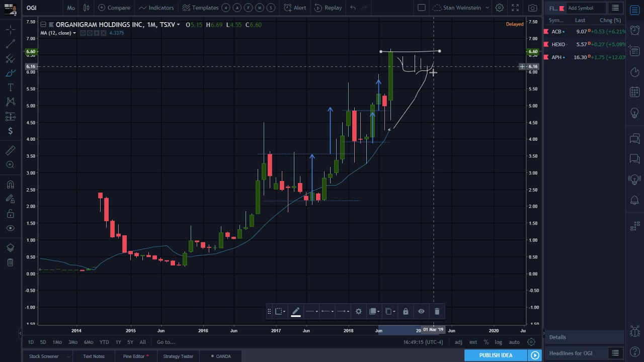Lock the selected drawing
This screenshot has height=362, width=644.
point(406,311)
